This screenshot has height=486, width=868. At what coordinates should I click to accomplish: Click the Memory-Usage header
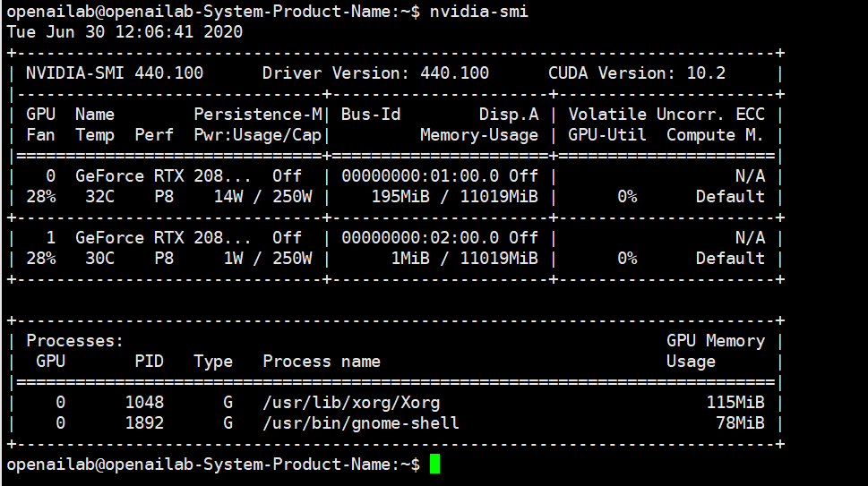click(479, 135)
